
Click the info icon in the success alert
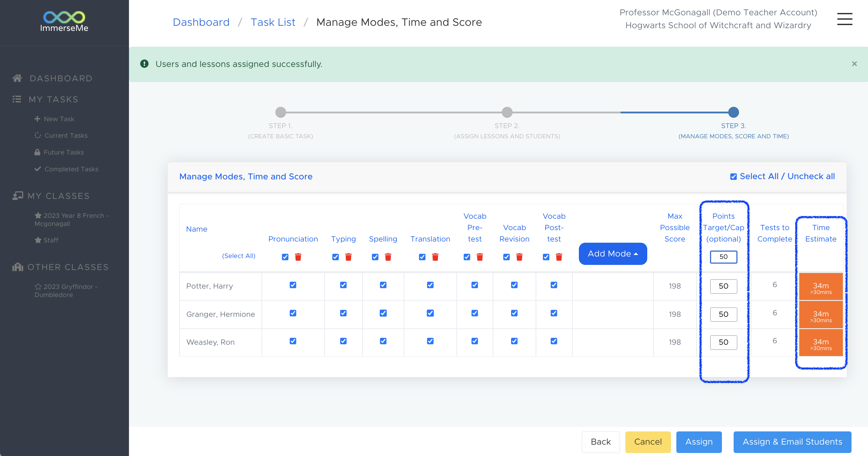[x=144, y=64]
